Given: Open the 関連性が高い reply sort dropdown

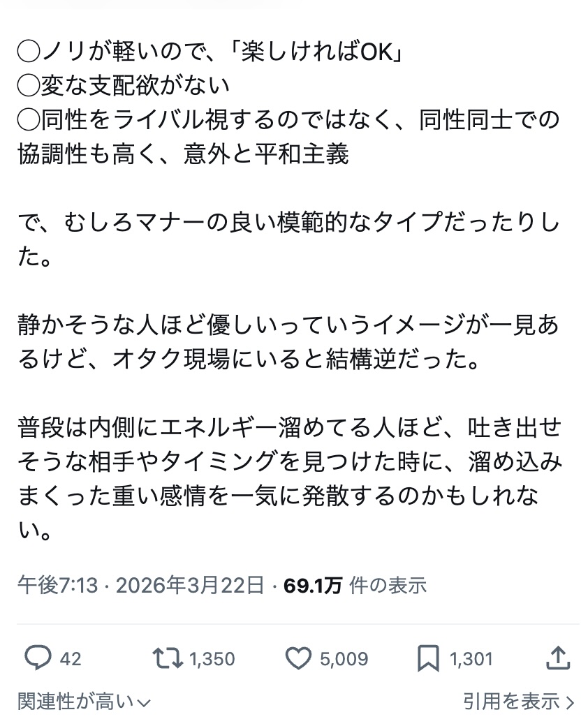Looking at the screenshot, I should (75, 701).
